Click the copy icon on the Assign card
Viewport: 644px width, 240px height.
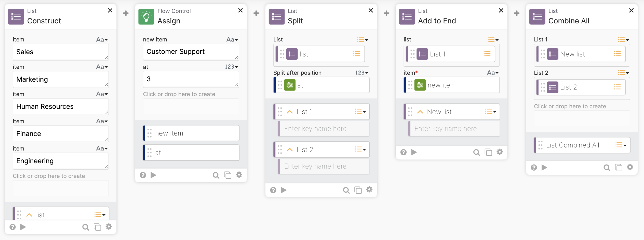click(x=227, y=175)
